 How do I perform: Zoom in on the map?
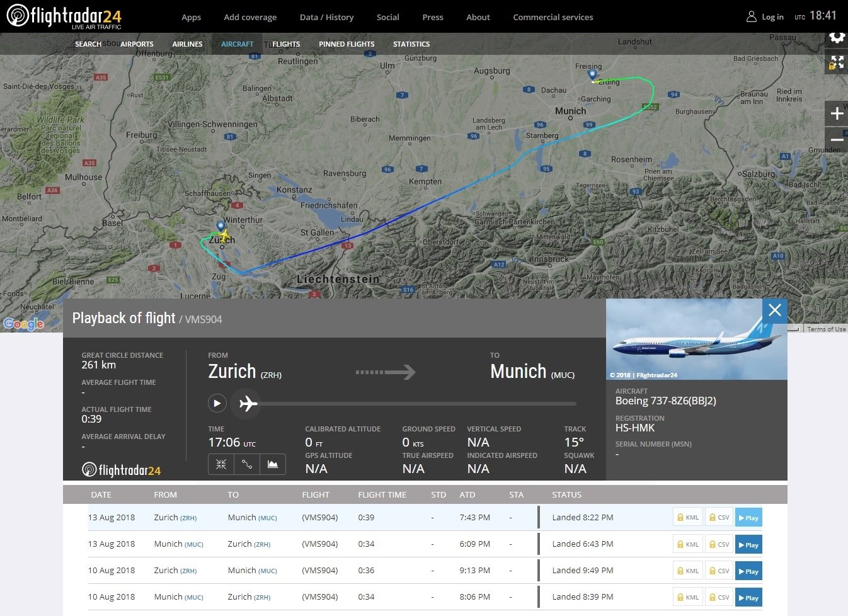837,113
